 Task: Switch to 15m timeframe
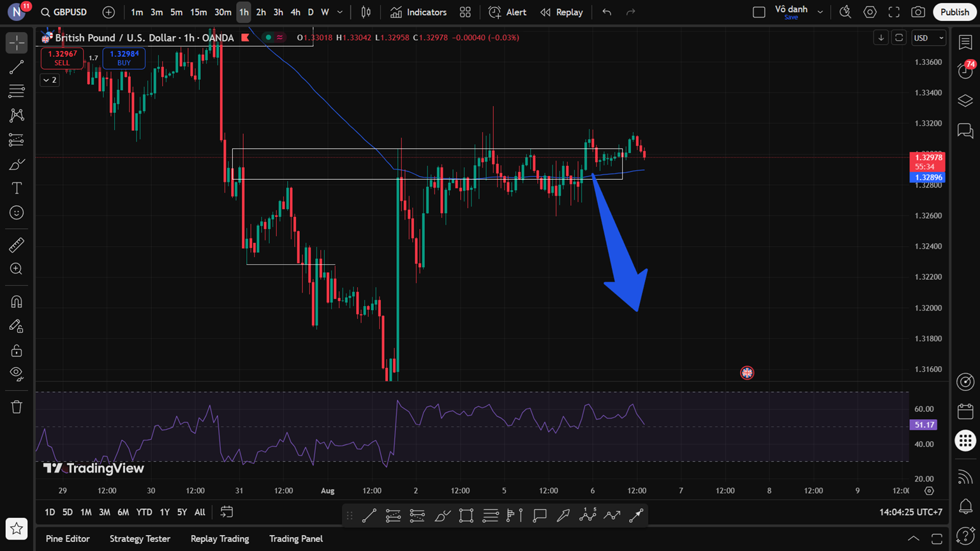click(x=198, y=12)
